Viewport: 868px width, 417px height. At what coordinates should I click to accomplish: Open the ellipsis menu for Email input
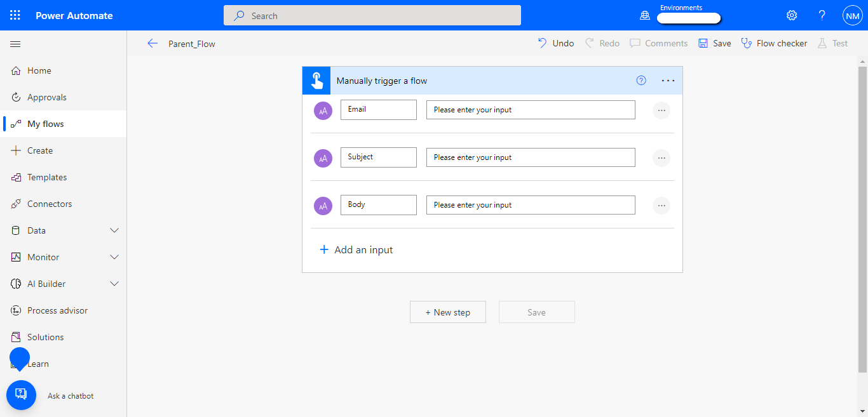coord(661,110)
